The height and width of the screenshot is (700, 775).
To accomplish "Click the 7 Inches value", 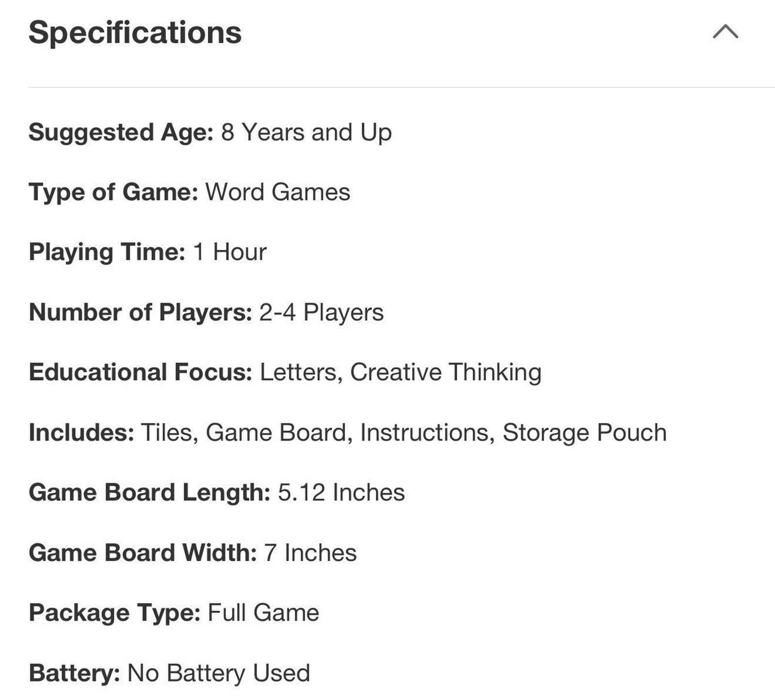I will click(310, 553).
